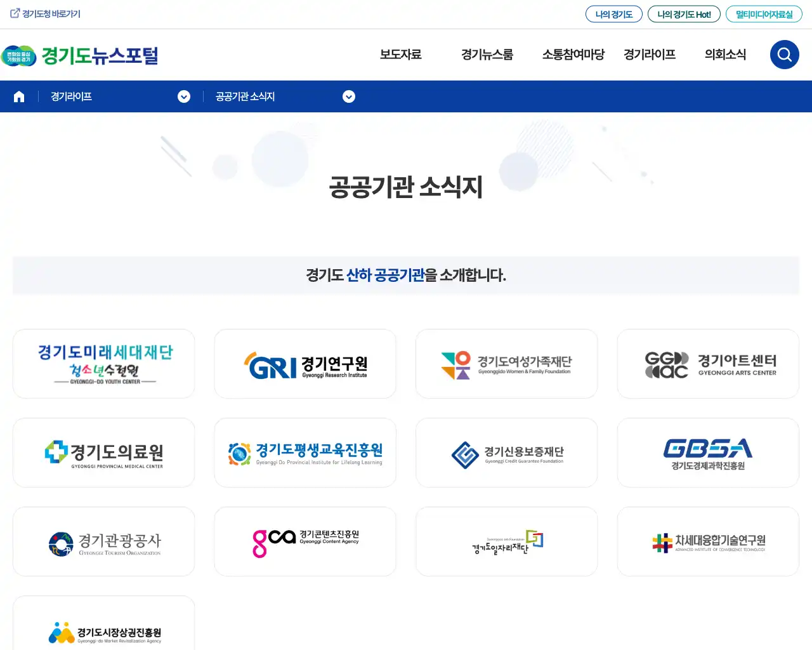Open the 경기도뉴스포털 site logo
Viewport: 812px width, 650px height.
point(80,56)
